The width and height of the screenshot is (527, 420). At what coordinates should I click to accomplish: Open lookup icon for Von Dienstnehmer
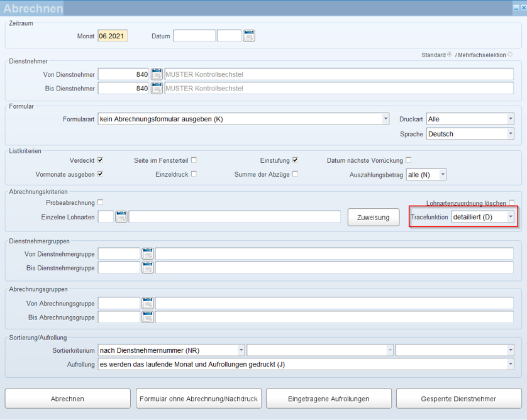coord(157,74)
